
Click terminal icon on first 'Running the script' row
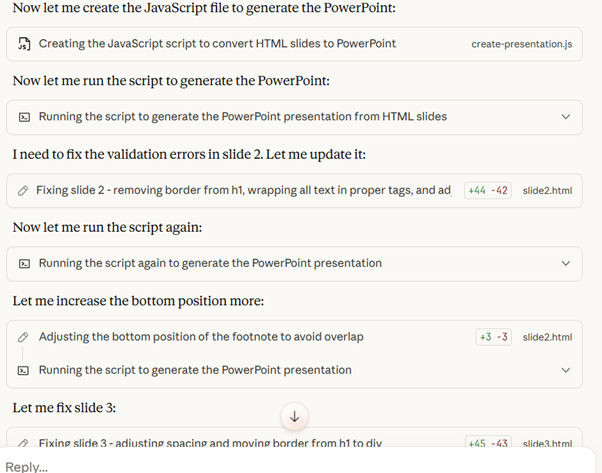[24, 117]
